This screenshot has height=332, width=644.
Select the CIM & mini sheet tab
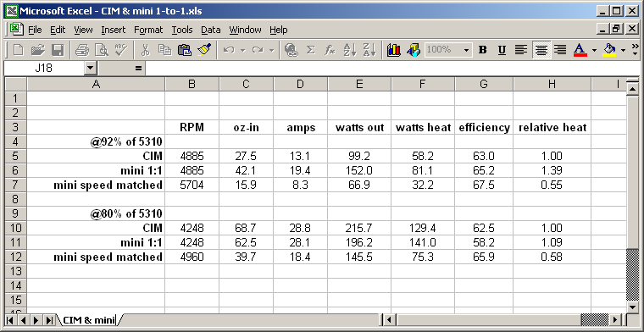click(x=89, y=319)
